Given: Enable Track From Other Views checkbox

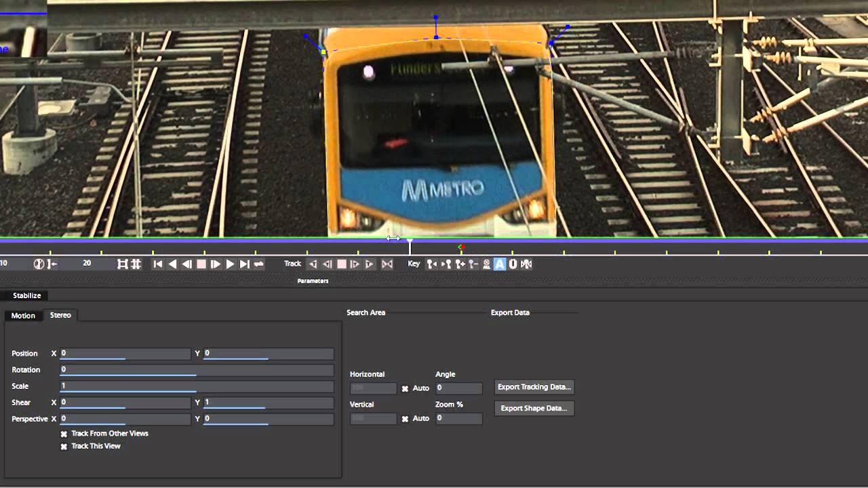Looking at the screenshot, I should coord(64,434).
